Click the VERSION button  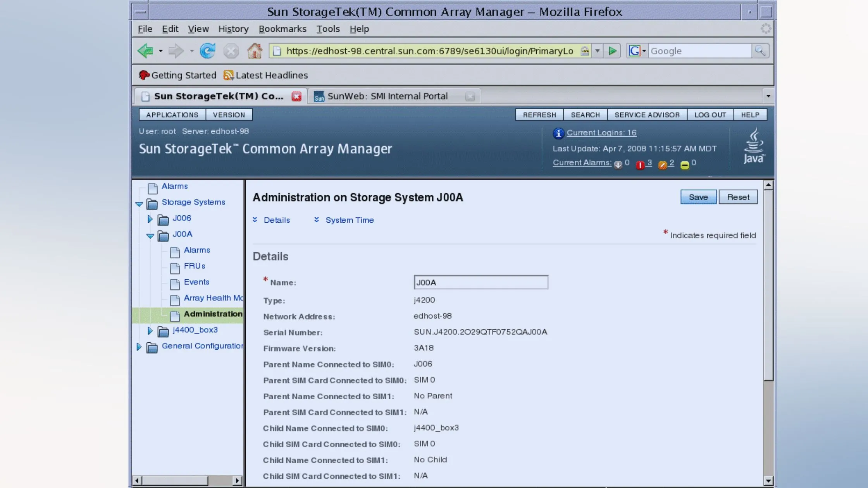click(x=229, y=115)
